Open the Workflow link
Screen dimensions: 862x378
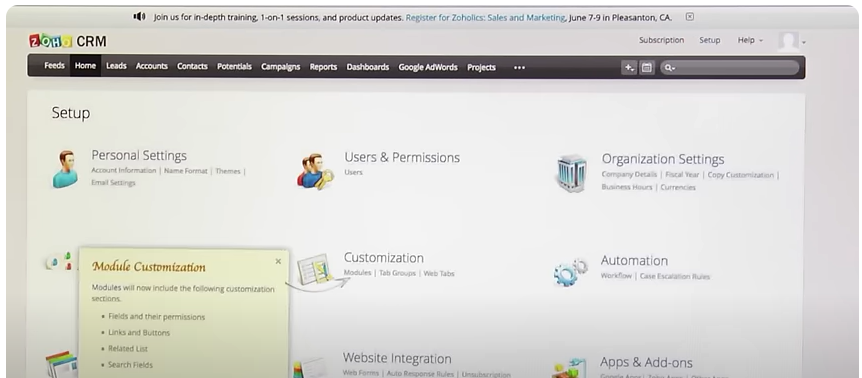pos(616,276)
